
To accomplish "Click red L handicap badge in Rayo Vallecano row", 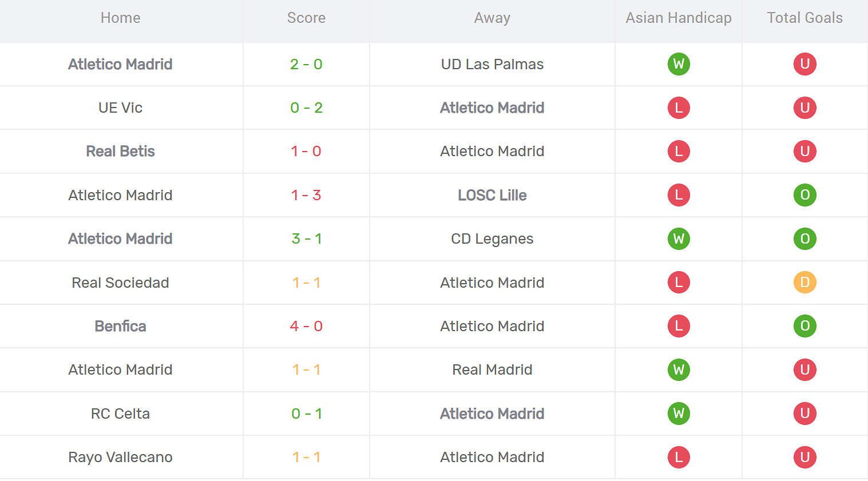I will 679,457.
